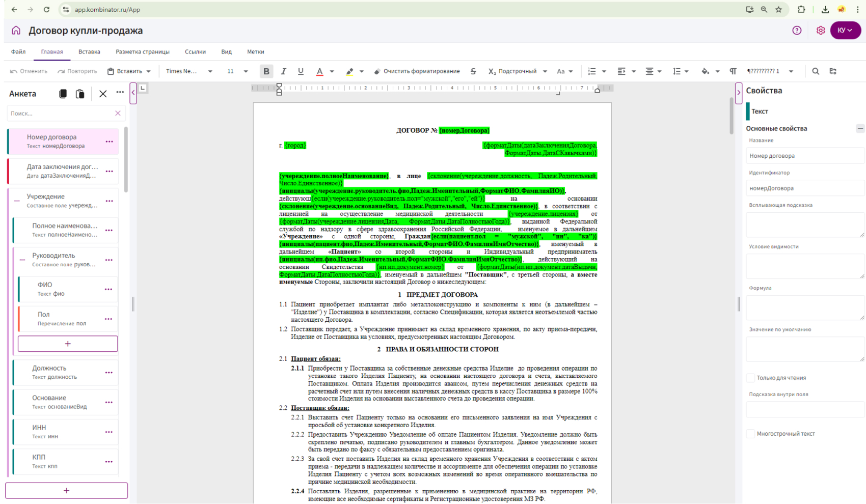The image size is (866, 504).
Task: Open the text highlight color picker
Action: (362, 71)
